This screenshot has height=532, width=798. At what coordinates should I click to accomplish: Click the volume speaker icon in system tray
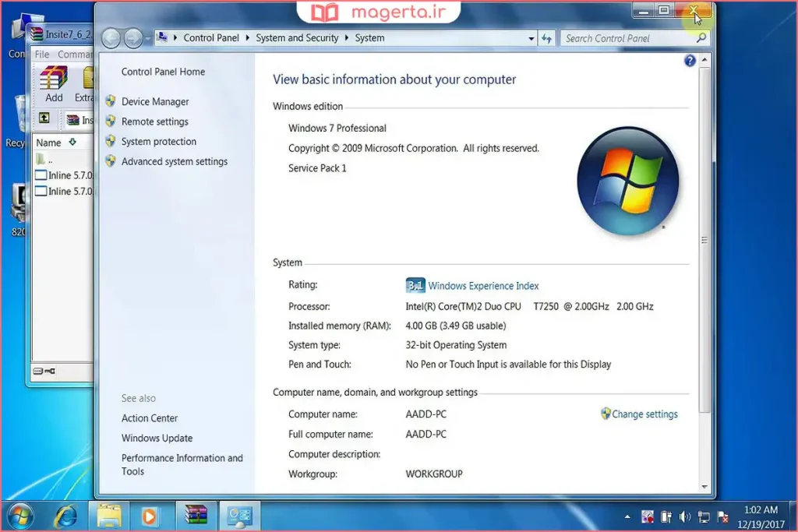(x=685, y=516)
